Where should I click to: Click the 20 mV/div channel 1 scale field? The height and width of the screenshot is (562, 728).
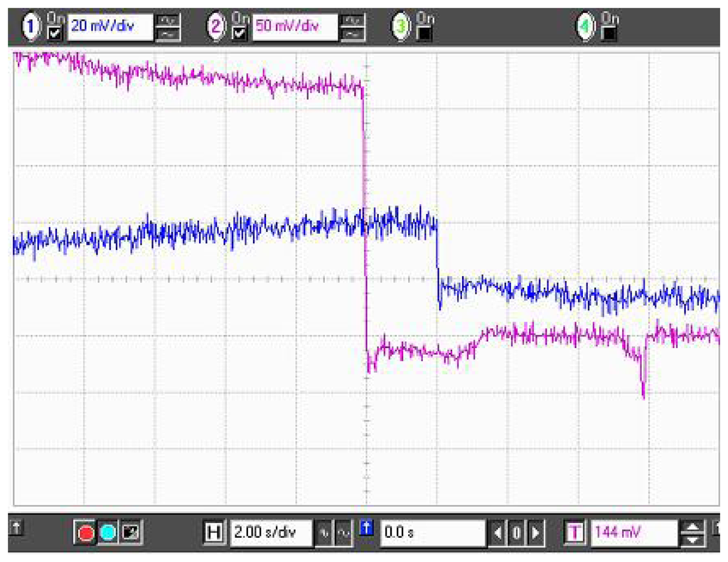109,28
